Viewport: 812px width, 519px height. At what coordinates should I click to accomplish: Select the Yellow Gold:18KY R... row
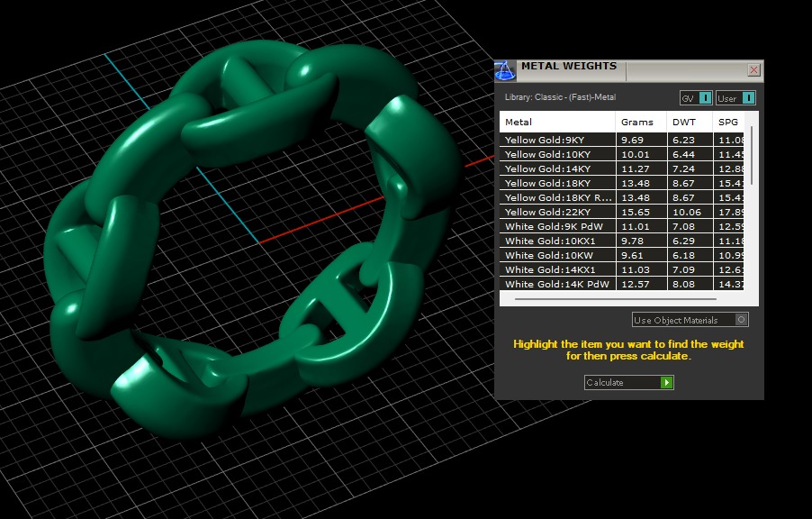[622, 197]
